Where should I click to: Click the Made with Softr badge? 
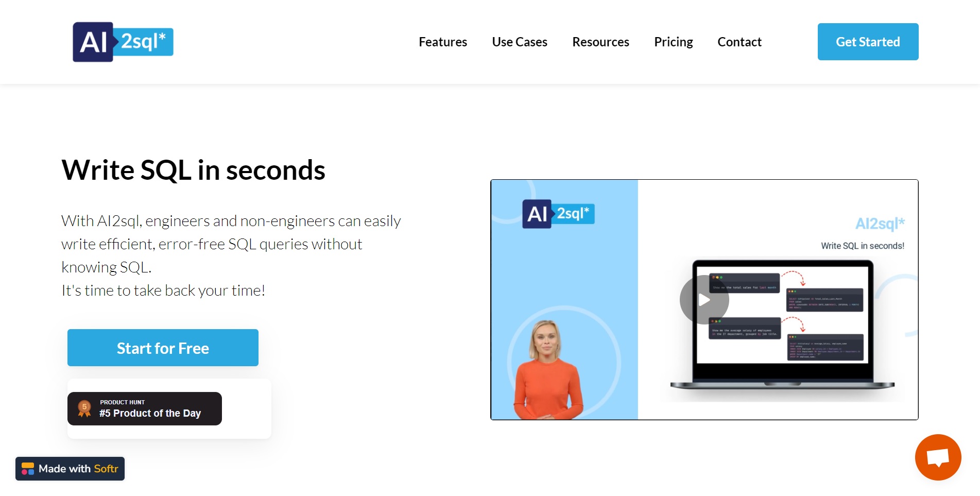pos(70,469)
